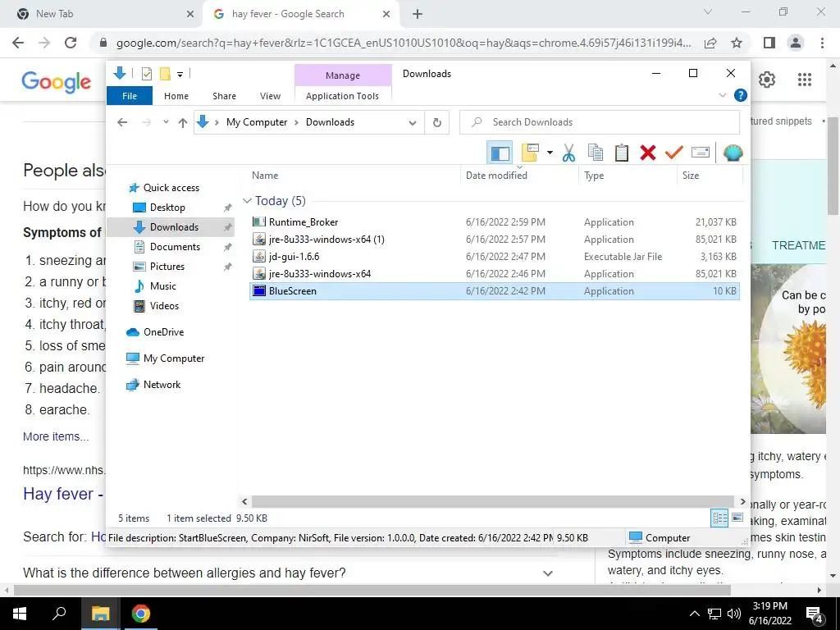Bookmark this page with star icon
840x630 pixels.
point(737,43)
